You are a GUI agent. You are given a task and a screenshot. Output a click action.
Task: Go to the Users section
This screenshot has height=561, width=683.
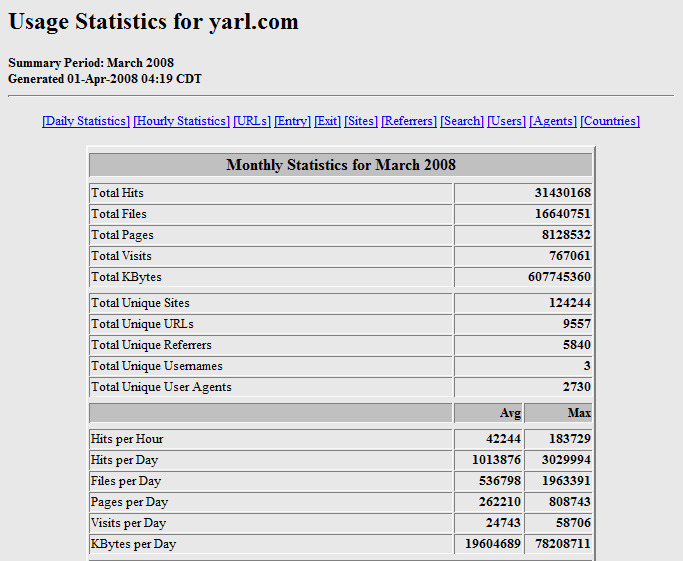tap(507, 121)
